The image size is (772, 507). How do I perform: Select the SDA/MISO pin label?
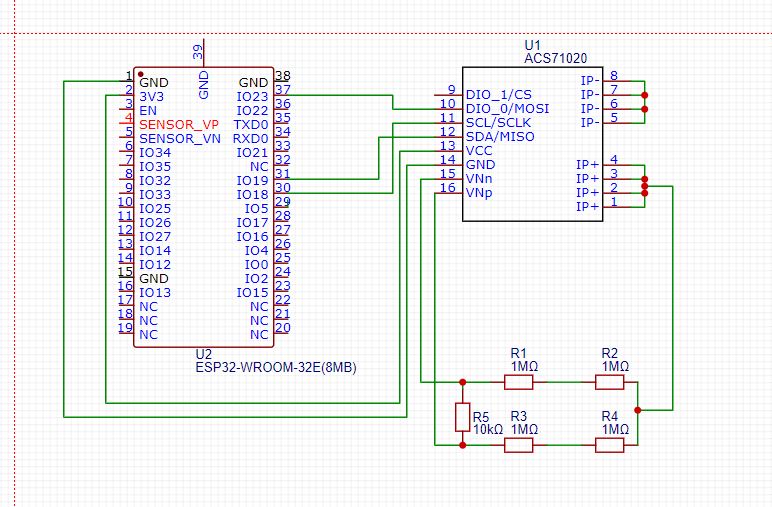[x=500, y=136]
